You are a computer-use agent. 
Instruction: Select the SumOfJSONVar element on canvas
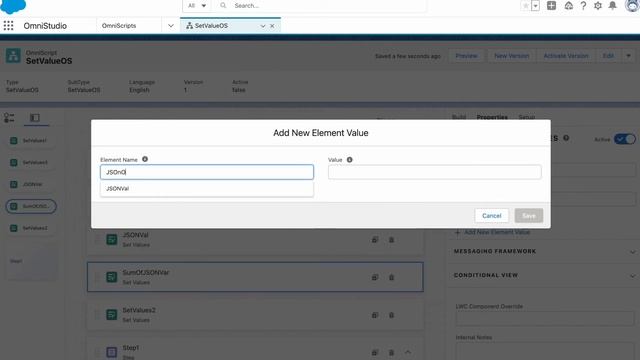[x=255, y=277]
